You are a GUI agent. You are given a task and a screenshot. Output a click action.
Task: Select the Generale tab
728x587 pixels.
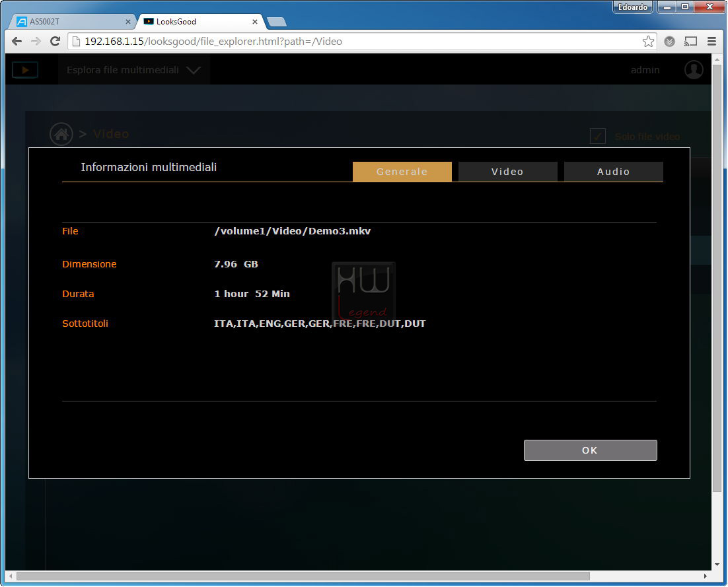click(x=402, y=172)
